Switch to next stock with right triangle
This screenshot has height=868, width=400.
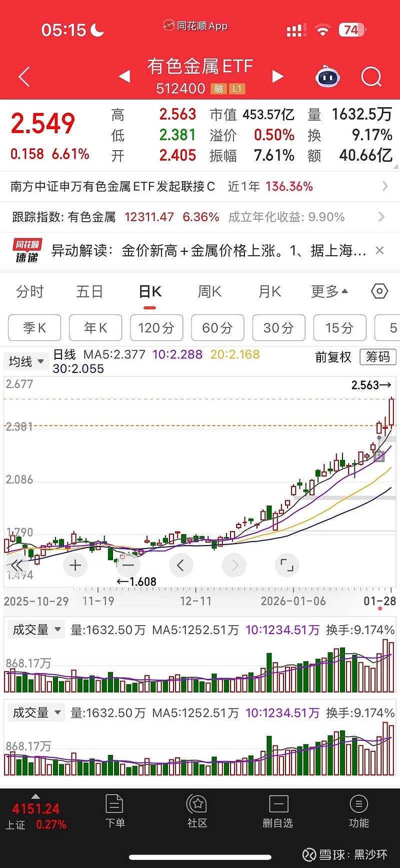point(278,76)
